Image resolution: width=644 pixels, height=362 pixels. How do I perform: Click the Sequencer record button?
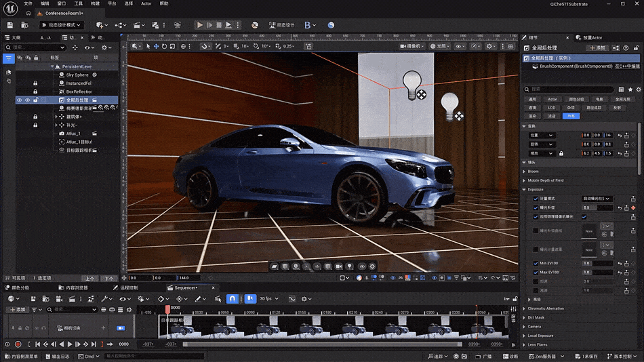click(x=18, y=344)
